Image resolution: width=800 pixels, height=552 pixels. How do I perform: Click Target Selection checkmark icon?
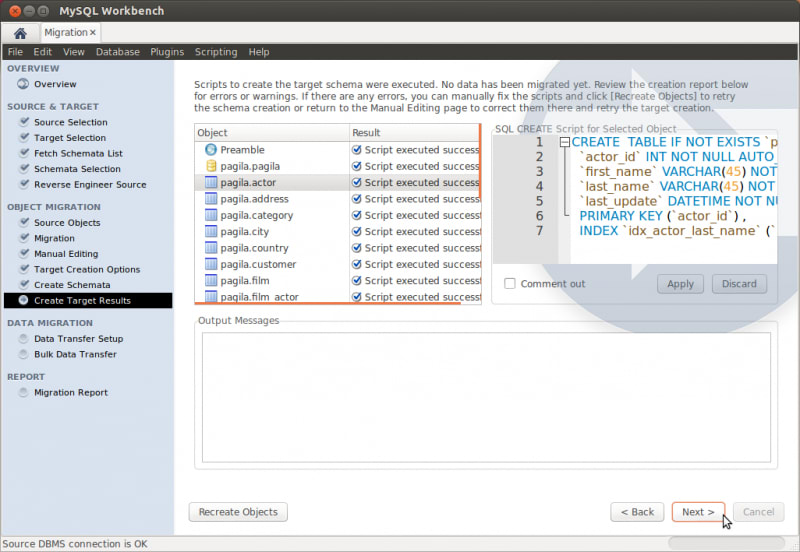[x=24, y=137]
